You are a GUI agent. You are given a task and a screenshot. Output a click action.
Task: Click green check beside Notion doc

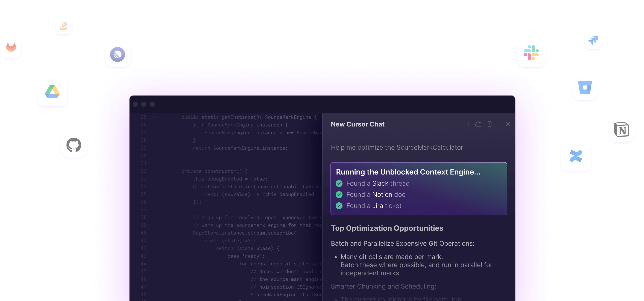339,195
